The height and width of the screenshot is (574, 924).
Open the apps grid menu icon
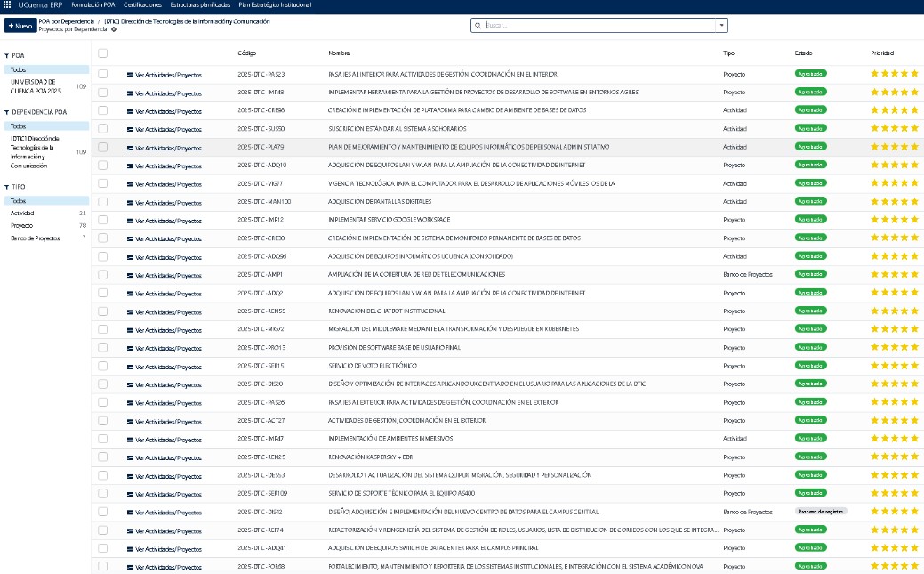pos(8,5)
